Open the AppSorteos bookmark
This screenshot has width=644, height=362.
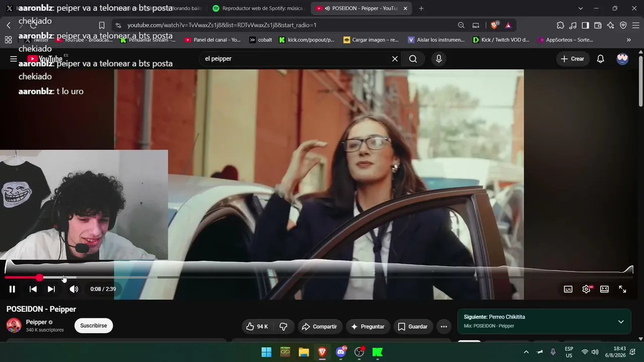[566, 40]
